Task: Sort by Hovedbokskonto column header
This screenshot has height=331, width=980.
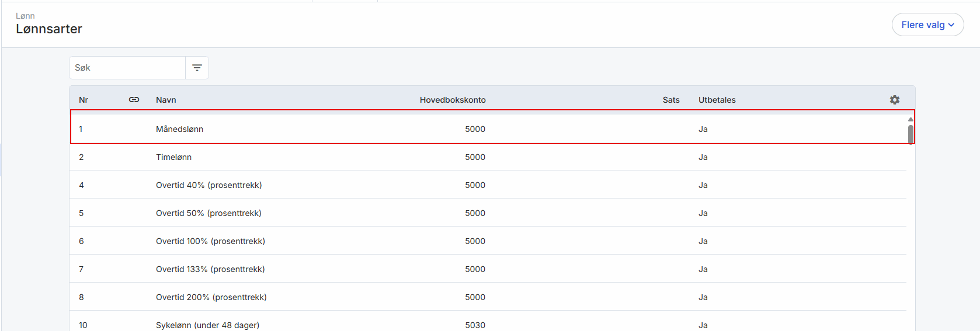Action: click(x=452, y=100)
